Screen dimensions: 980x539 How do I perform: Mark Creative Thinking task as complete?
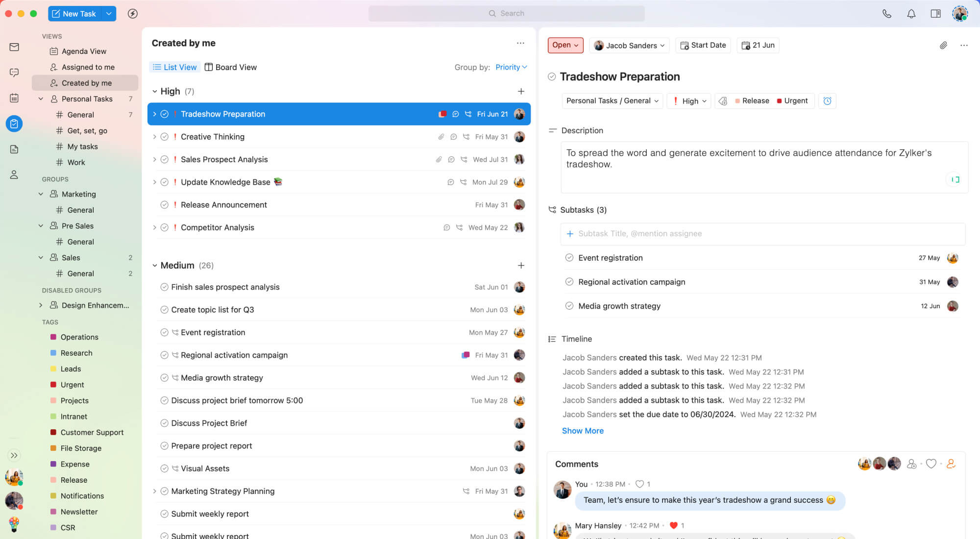(x=165, y=137)
